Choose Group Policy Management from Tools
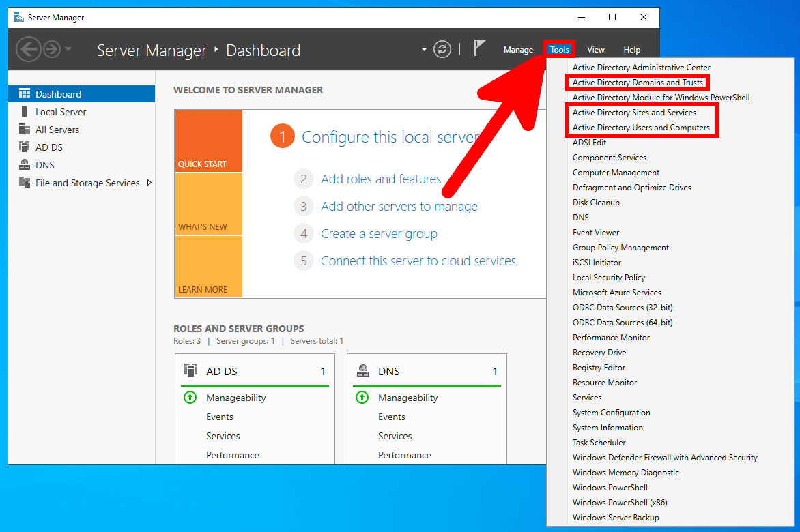The image size is (800, 532). pos(620,248)
